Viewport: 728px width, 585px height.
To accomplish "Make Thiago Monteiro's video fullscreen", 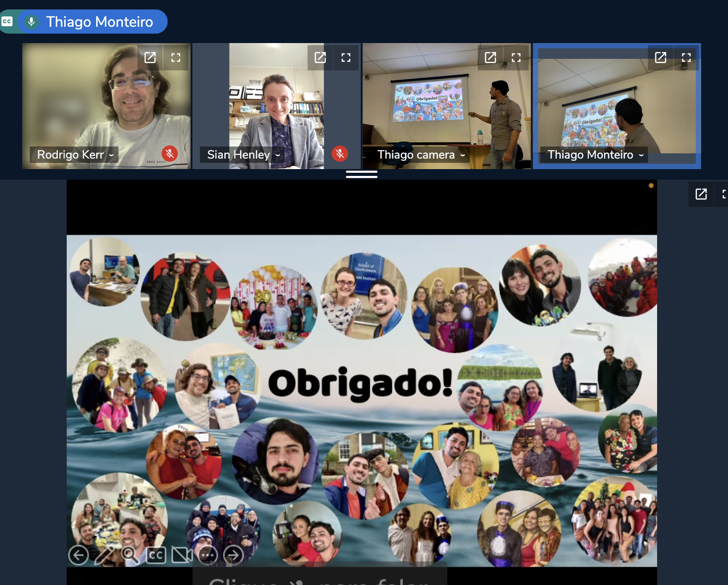I will [x=687, y=57].
